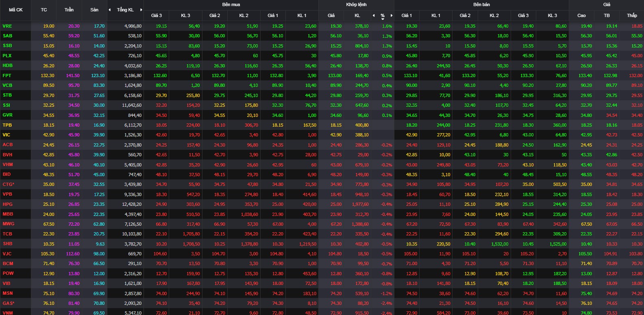Choose the MSN ticker symbol
The width and height of the screenshot is (644, 315).
point(8,293)
